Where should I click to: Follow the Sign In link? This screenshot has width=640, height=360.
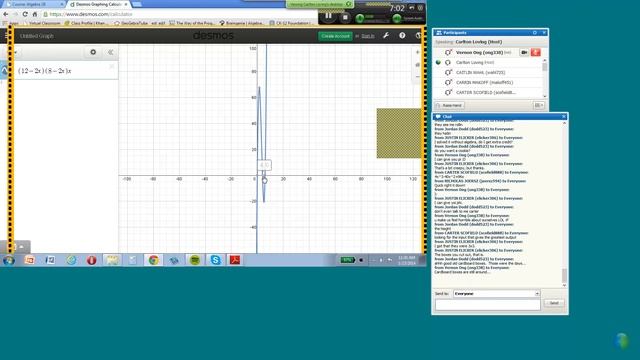(x=367, y=36)
